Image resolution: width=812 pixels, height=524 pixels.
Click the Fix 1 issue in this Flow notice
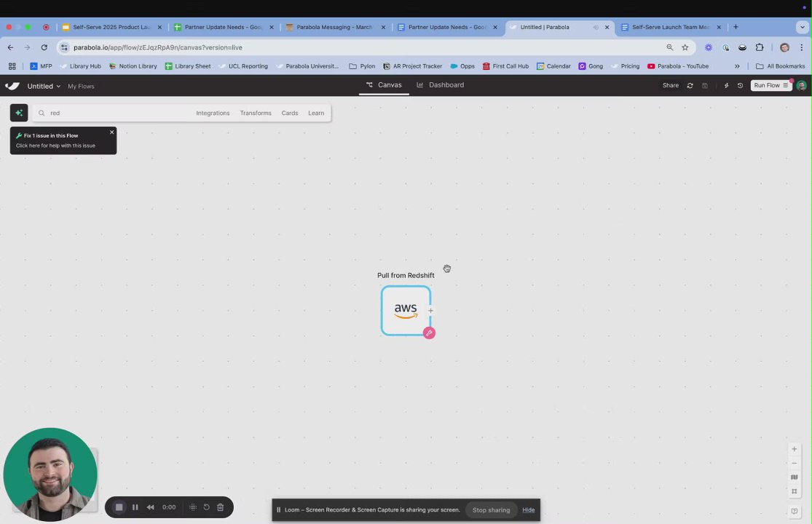(63, 140)
